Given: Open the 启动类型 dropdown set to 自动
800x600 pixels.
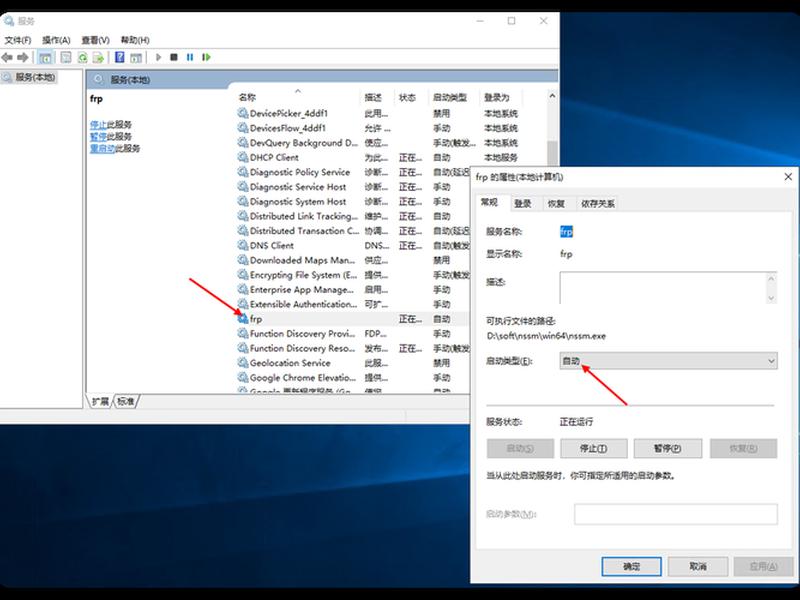Looking at the screenshot, I should pyautogui.click(x=668, y=361).
